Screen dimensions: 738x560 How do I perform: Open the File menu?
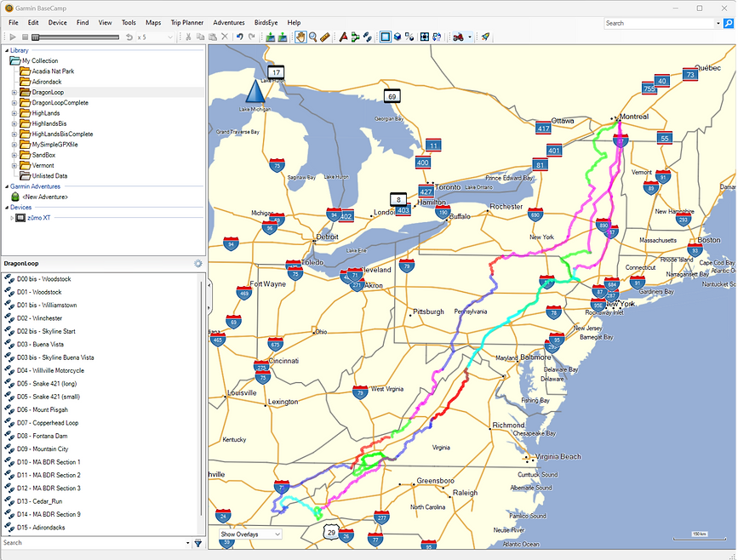(14, 23)
